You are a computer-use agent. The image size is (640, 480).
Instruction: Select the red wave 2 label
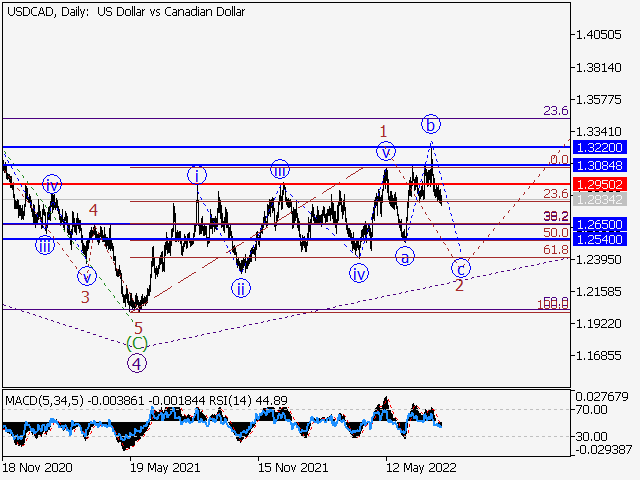click(459, 286)
